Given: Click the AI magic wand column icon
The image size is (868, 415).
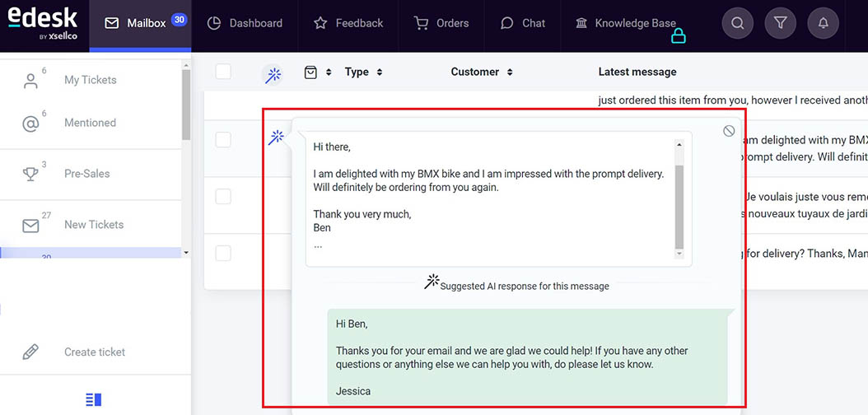Looking at the screenshot, I should pyautogui.click(x=273, y=74).
